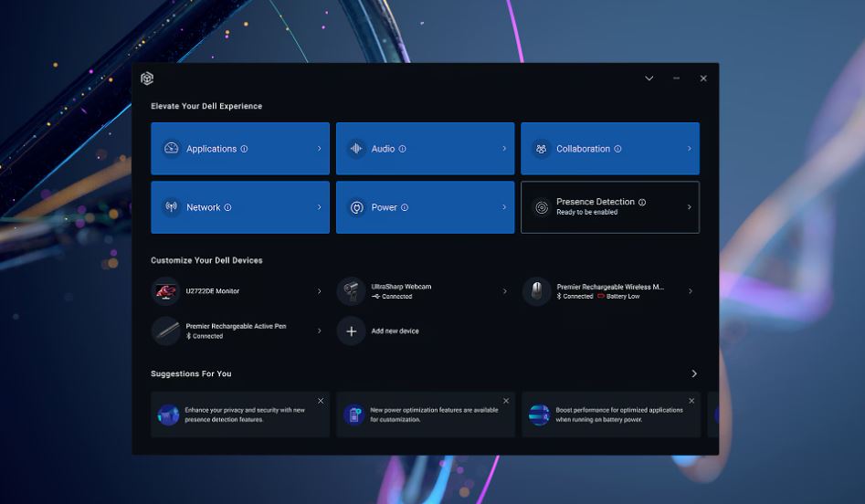Click the Audio waveform icon
Viewport: 865px width, 504px height.
(x=356, y=148)
